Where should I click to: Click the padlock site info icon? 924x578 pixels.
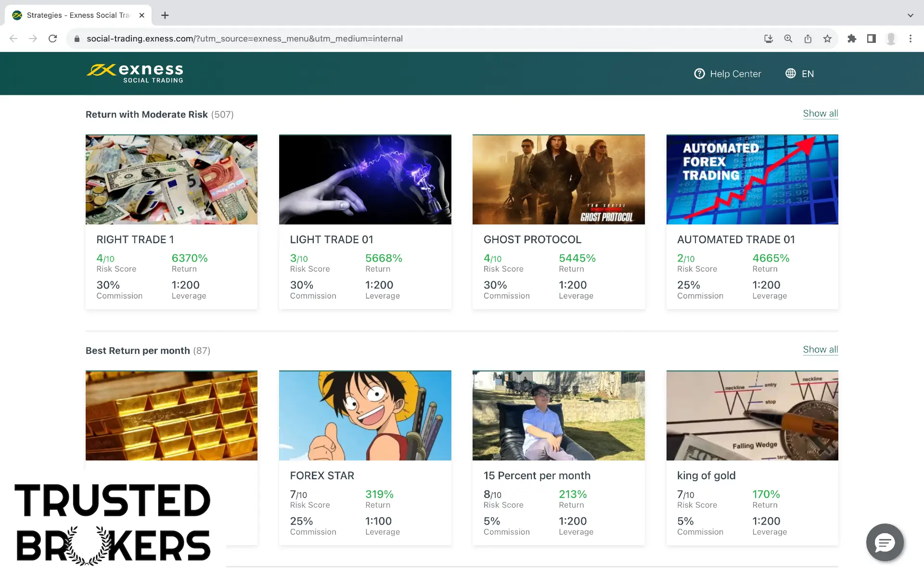click(77, 39)
